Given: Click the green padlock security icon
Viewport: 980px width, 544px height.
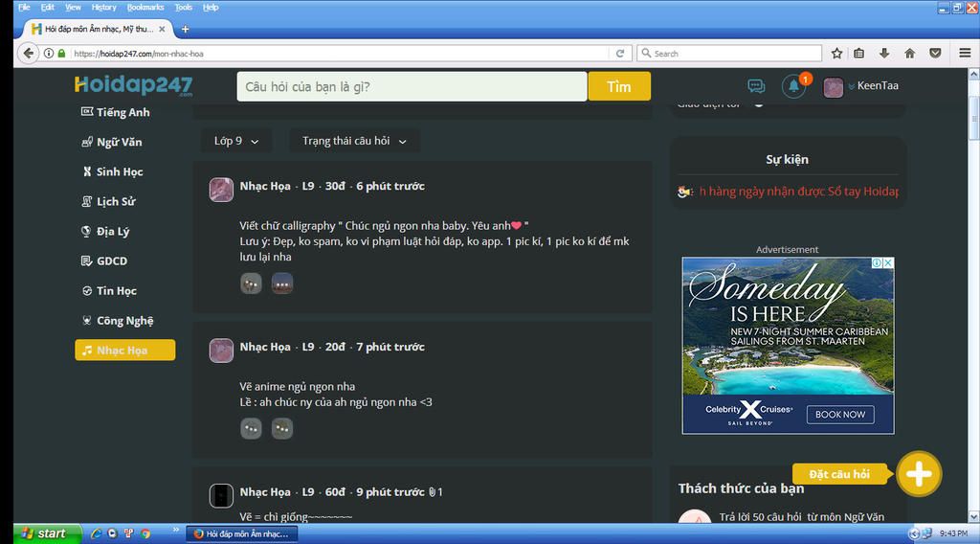Looking at the screenshot, I should click(x=61, y=53).
